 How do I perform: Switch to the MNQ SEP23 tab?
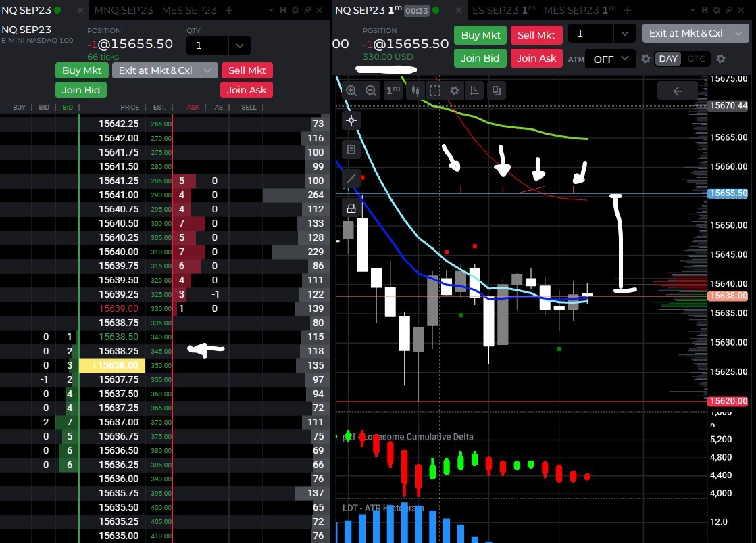[124, 10]
